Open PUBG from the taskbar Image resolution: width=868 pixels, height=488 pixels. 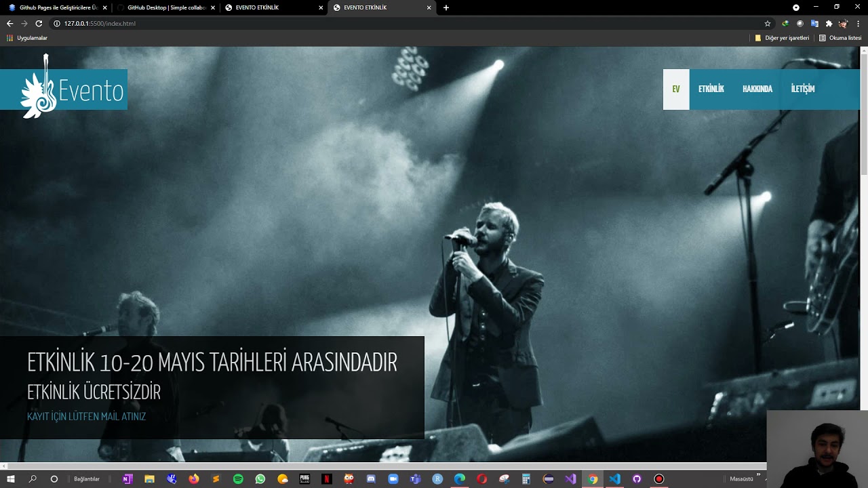[304, 479]
